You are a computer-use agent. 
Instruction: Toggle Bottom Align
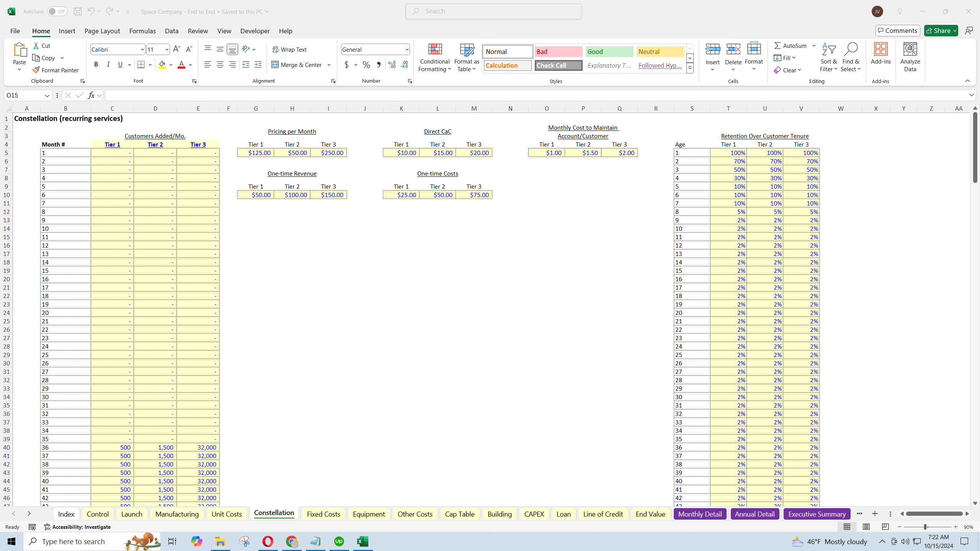click(x=232, y=49)
